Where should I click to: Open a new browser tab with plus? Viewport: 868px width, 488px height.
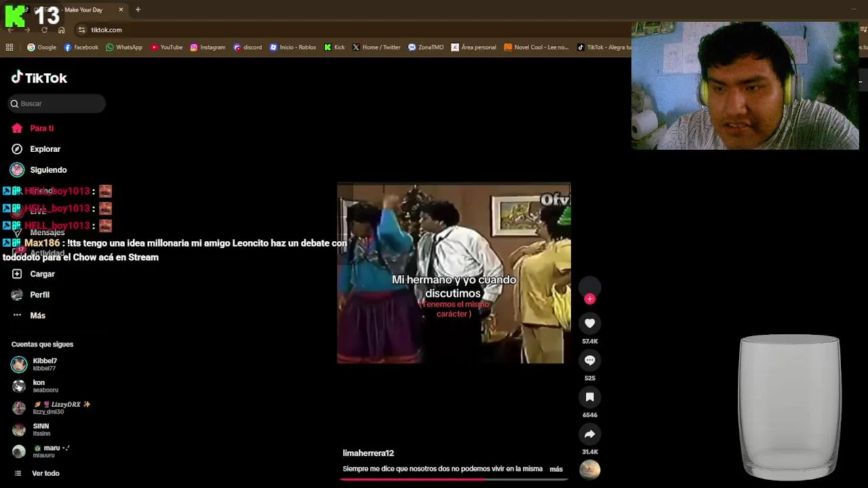click(x=138, y=9)
